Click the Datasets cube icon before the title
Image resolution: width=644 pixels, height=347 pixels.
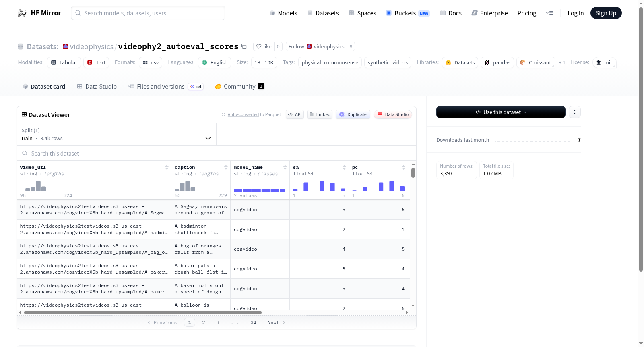point(21,46)
